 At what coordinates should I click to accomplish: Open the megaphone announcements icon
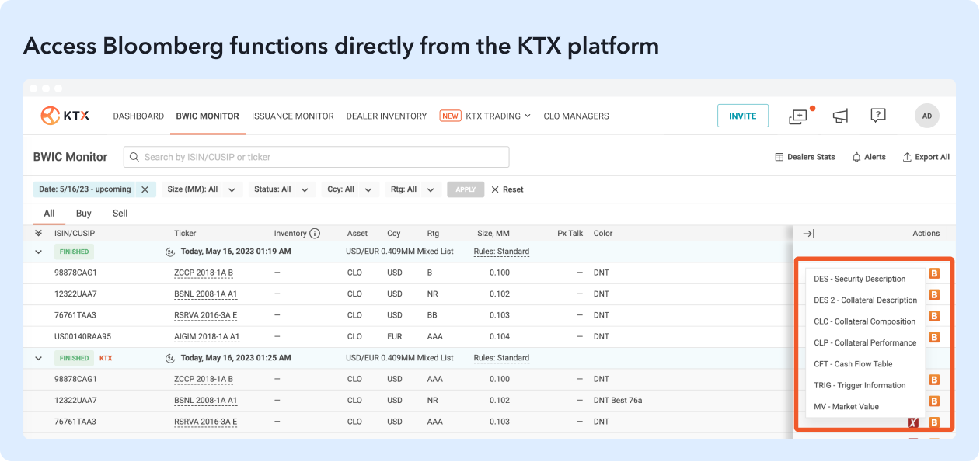click(x=840, y=116)
